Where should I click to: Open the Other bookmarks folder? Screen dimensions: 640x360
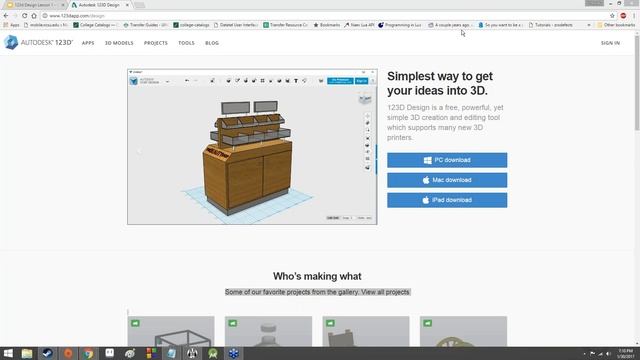[616, 25]
